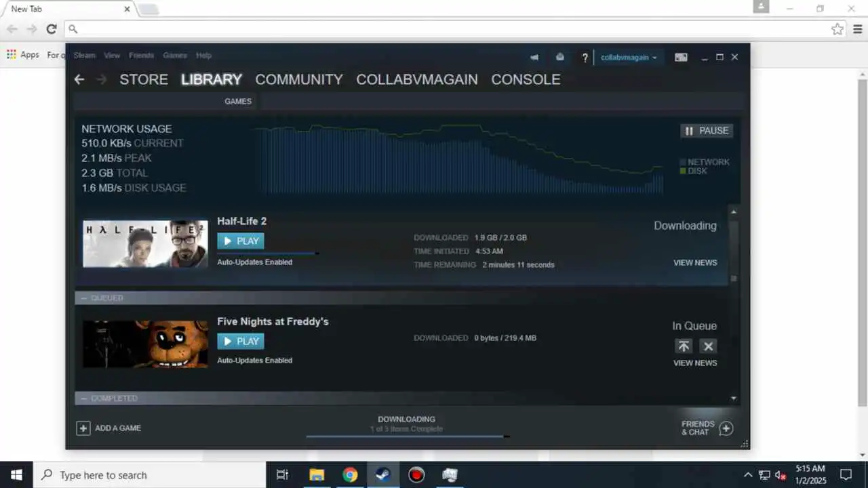Open File Explorer from the taskbar
868x488 pixels.
317,474
